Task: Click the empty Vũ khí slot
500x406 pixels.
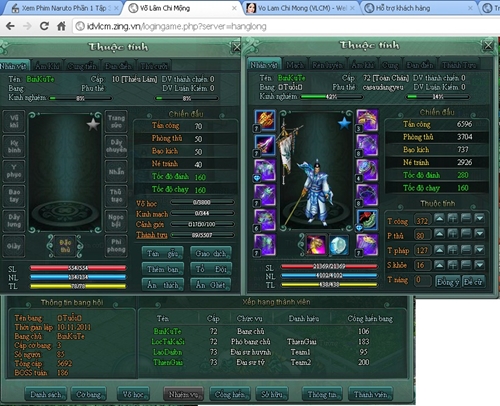Action: click(x=14, y=121)
